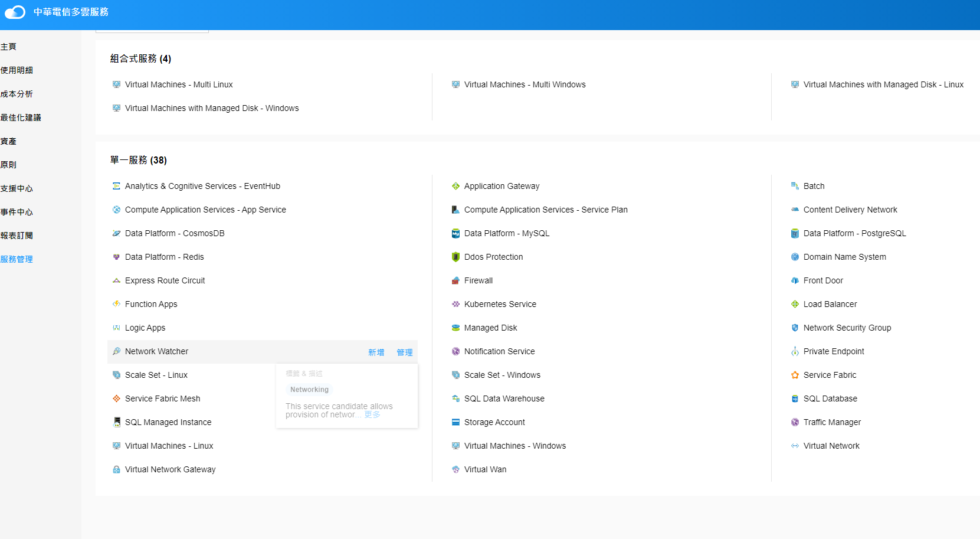Go to 報表訂閱 in the sidebar
Screen dimensions: 980x539
pyautogui.click(x=17, y=236)
